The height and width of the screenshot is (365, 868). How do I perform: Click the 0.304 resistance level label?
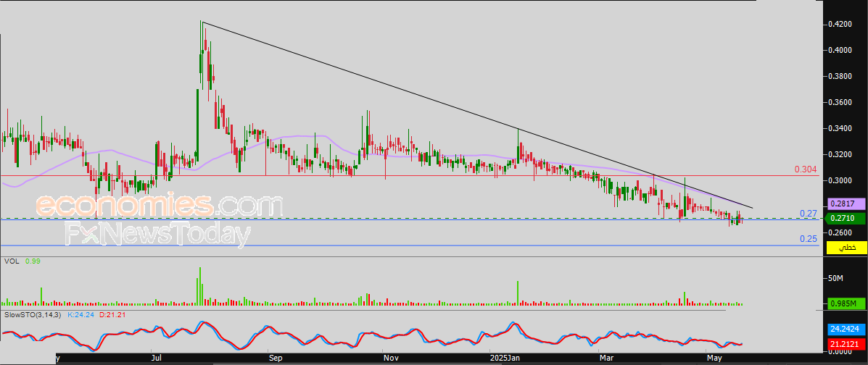coord(806,169)
